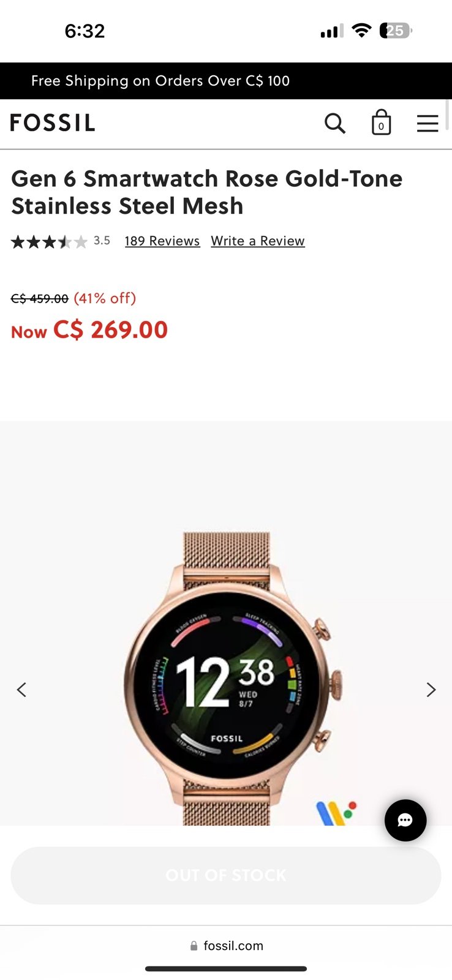Screen dimensions: 452x980
Task: Click the Write a Review link
Action: (x=258, y=241)
